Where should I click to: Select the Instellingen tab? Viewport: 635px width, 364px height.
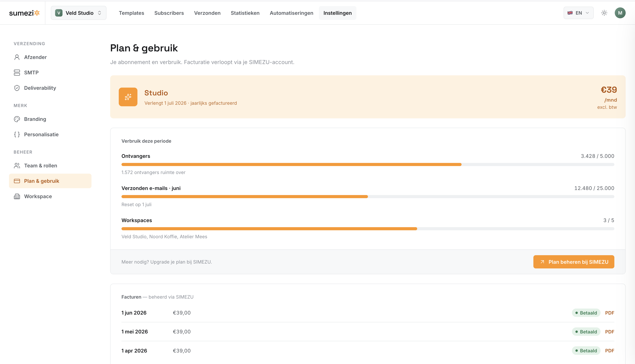point(338,13)
